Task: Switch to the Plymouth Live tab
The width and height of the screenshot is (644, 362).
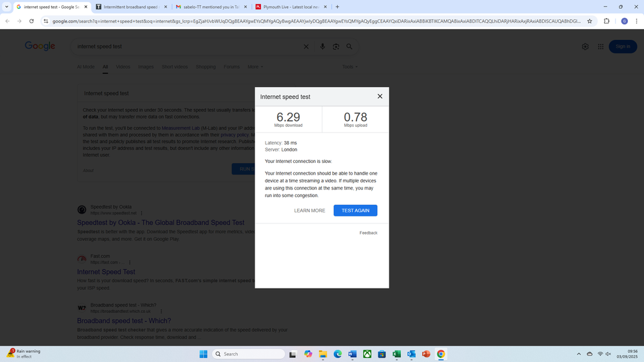Action: tap(290, 6)
